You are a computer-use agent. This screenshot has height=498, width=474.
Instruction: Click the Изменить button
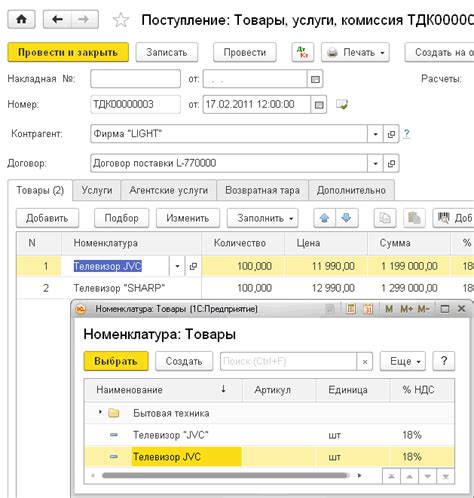tap(188, 218)
